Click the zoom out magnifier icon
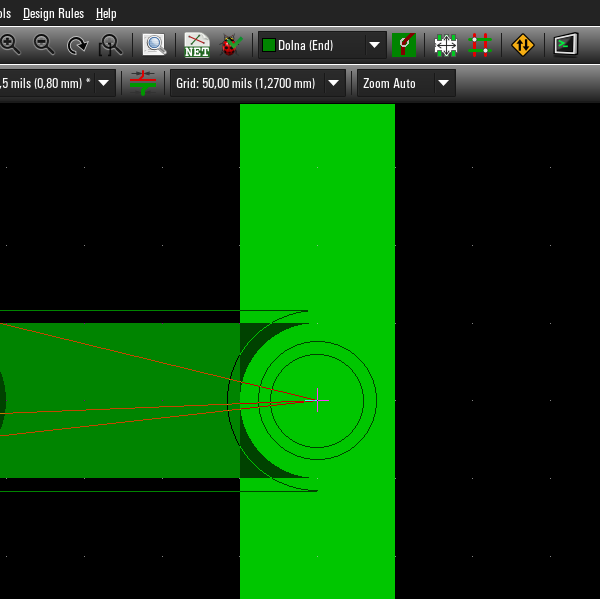 (44, 44)
